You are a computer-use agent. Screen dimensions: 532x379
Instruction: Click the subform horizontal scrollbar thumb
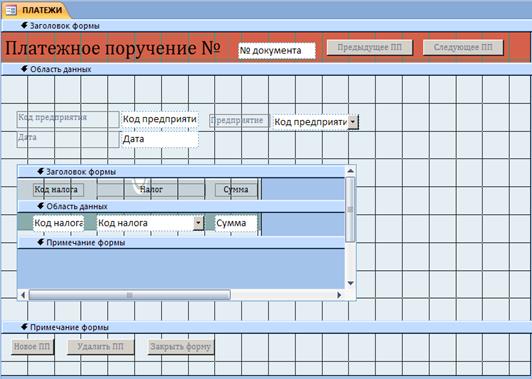tap(129, 295)
